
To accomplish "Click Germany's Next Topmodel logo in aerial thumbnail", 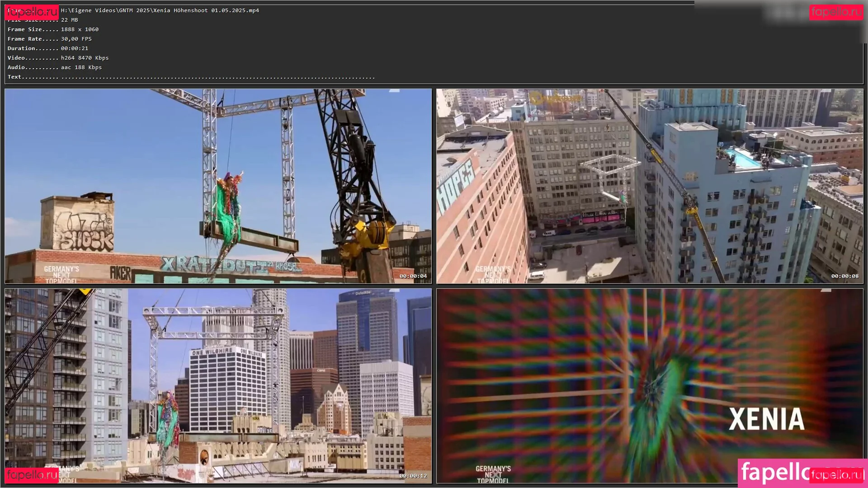I will (x=493, y=275).
